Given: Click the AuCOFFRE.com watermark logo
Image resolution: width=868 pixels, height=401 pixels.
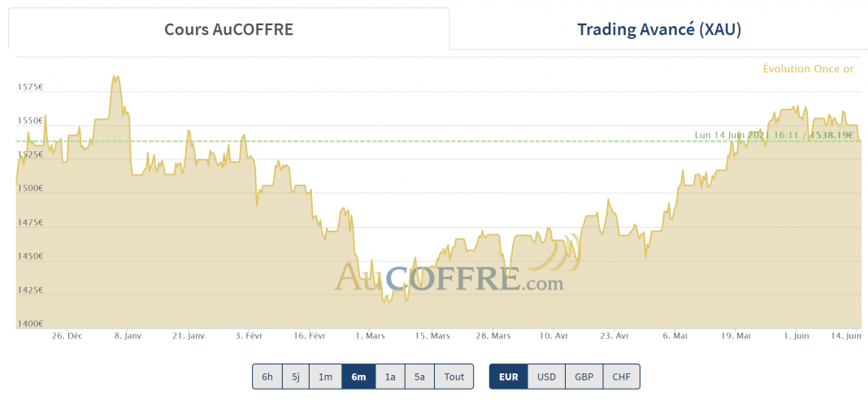Looking at the screenshot, I should (449, 278).
